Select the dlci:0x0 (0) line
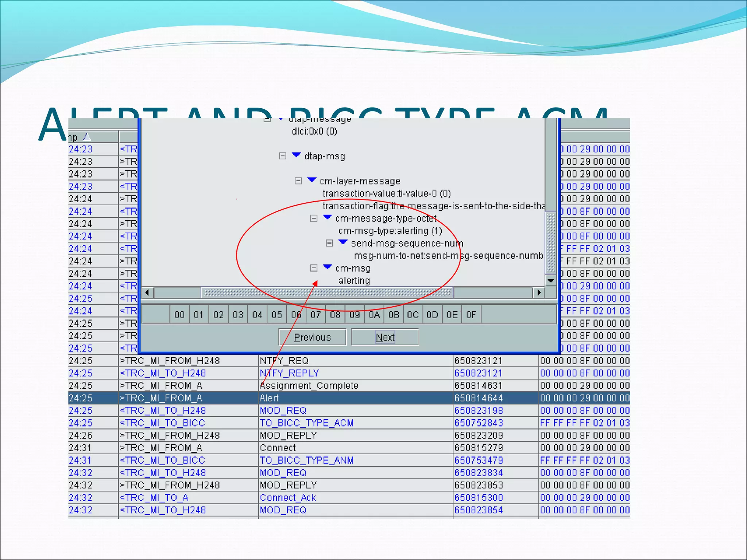Screen dimensions: 747x560 pos(314,131)
